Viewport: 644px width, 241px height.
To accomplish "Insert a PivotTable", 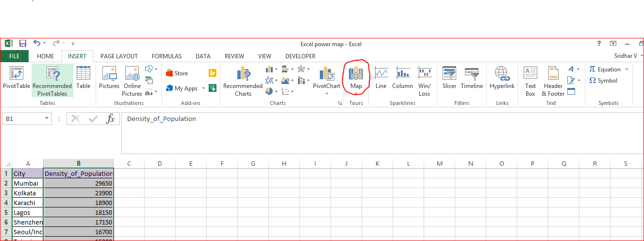I will [x=17, y=78].
